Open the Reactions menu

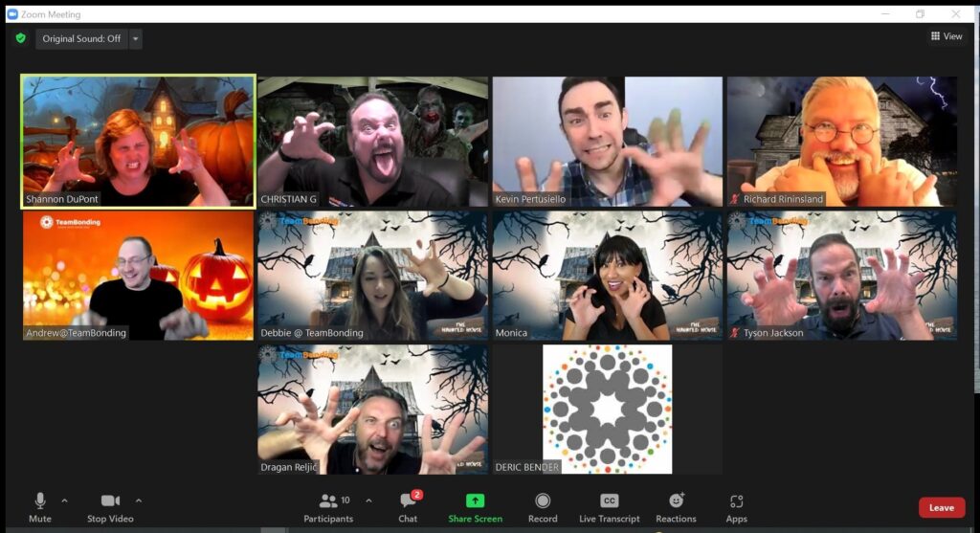click(x=676, y=506)
